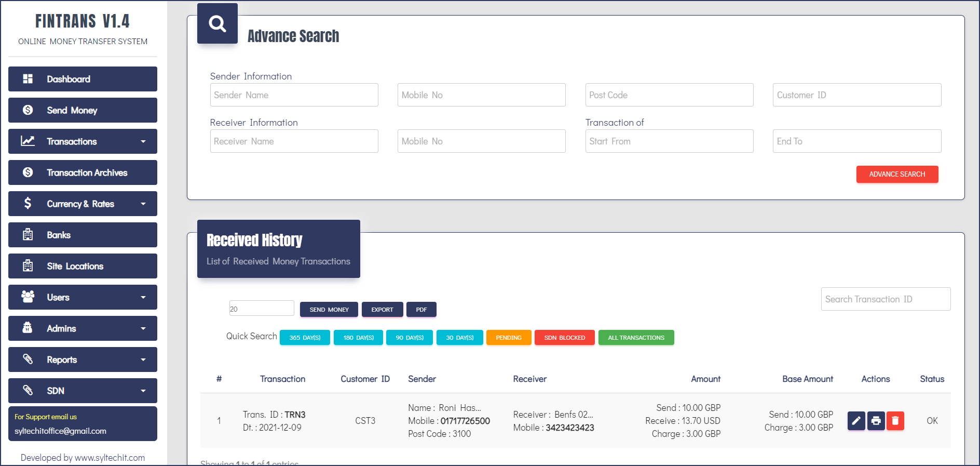Image resolution: width=980 pixels, height=466 pixels.
Task: Filter by PENDING quick search
Action: [508, 338]
